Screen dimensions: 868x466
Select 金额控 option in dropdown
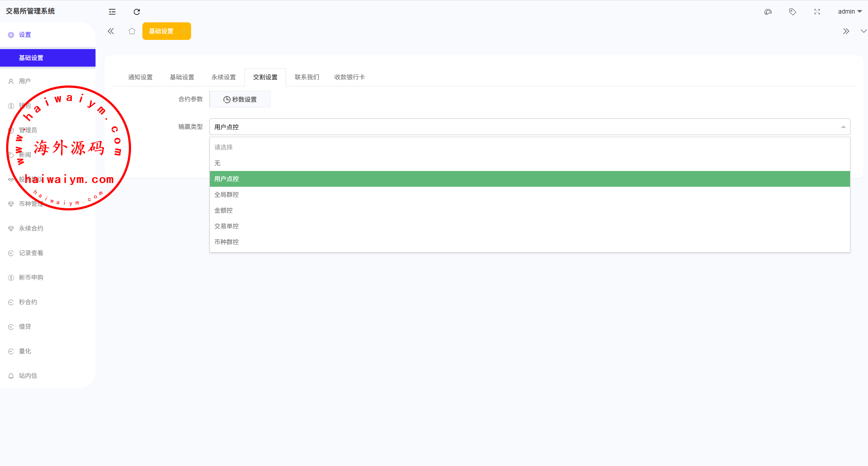(x=223, y=210)
